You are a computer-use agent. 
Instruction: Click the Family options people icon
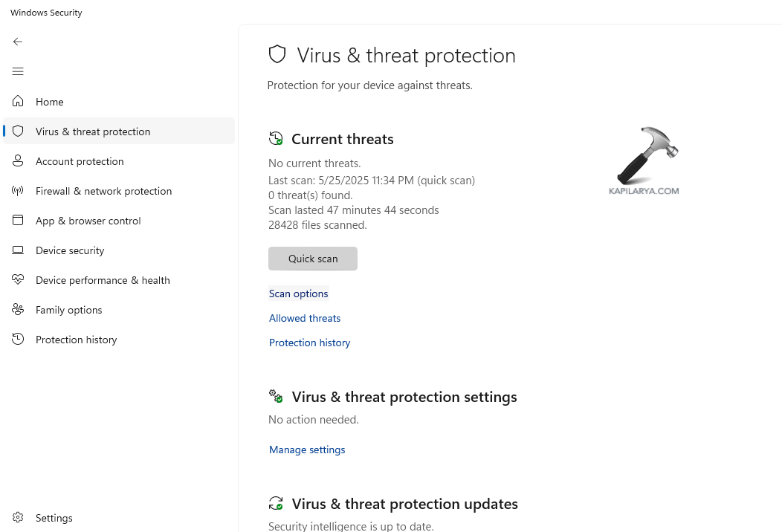click(18, 310)
